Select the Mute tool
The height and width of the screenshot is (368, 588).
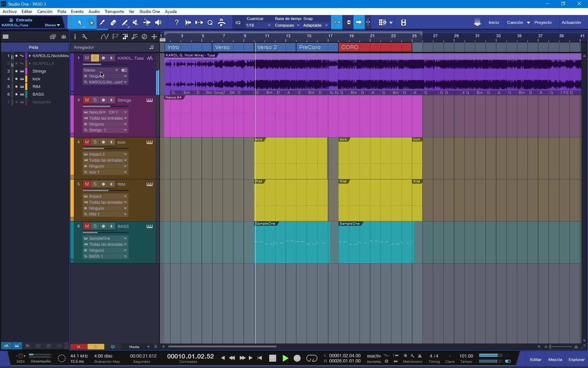click(x=135, y=22)
